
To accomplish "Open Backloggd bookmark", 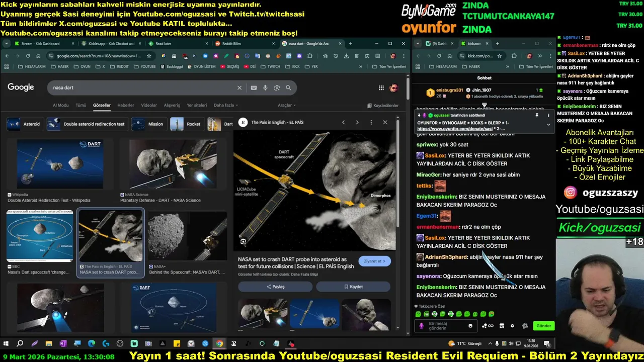I will tap(171, 66).
